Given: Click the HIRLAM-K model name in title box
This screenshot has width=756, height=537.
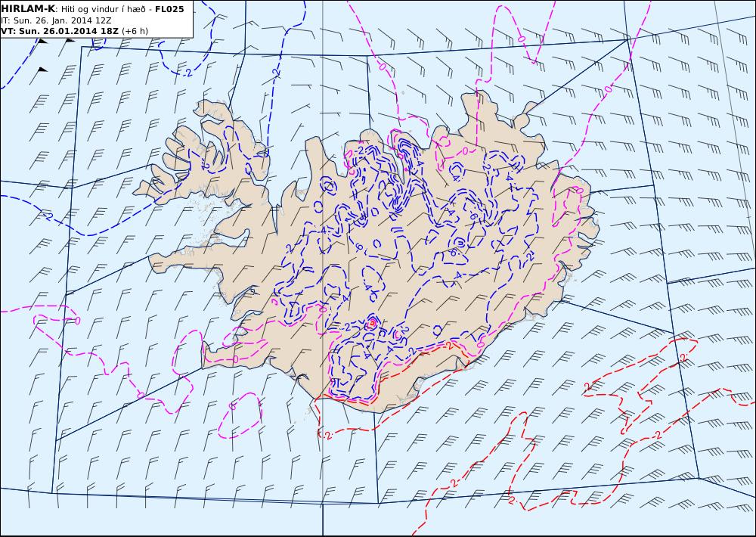Looking at the screenshot, I should [x=28, y=9].
